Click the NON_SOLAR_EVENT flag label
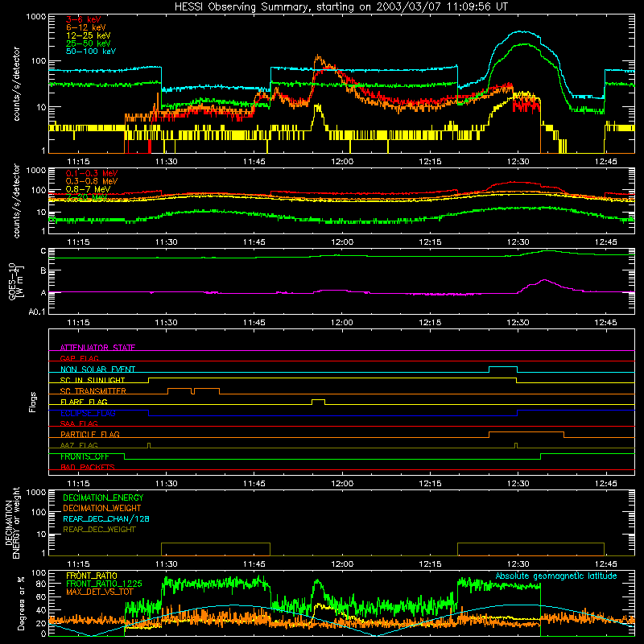 tap(97, 369)
